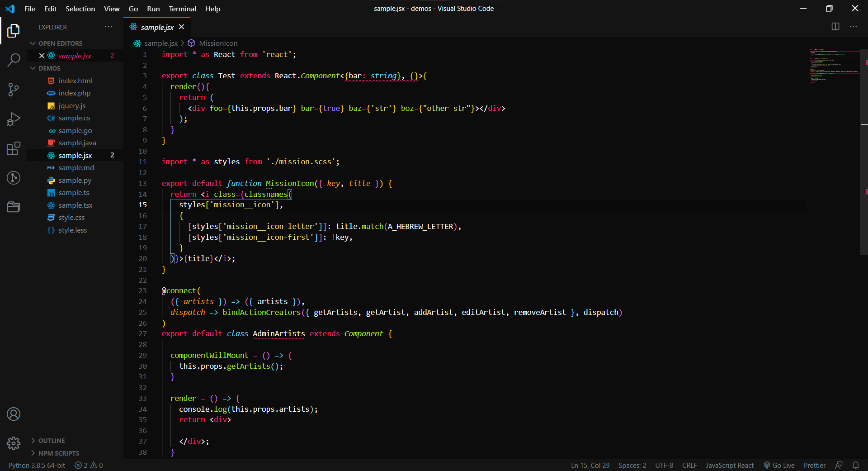Viewport: 868px width, 471px height.
Task: Open the Terminal menu
Action: click(182, 9)
